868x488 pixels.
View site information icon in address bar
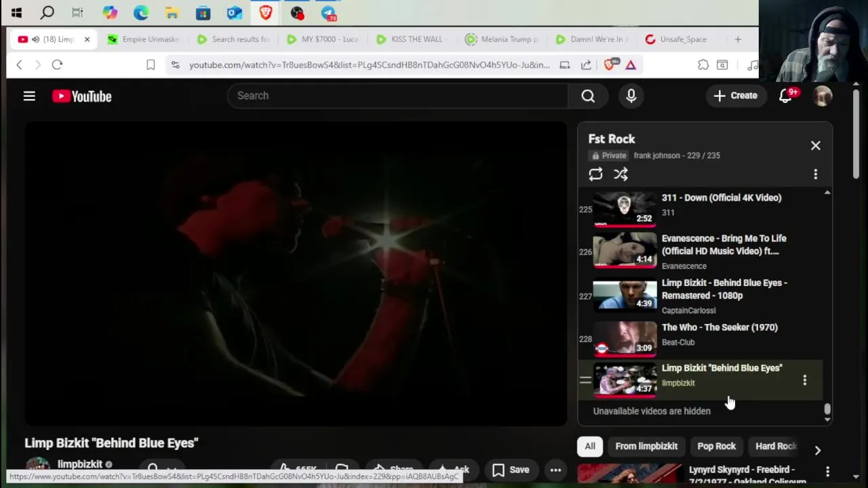point(175,65)
